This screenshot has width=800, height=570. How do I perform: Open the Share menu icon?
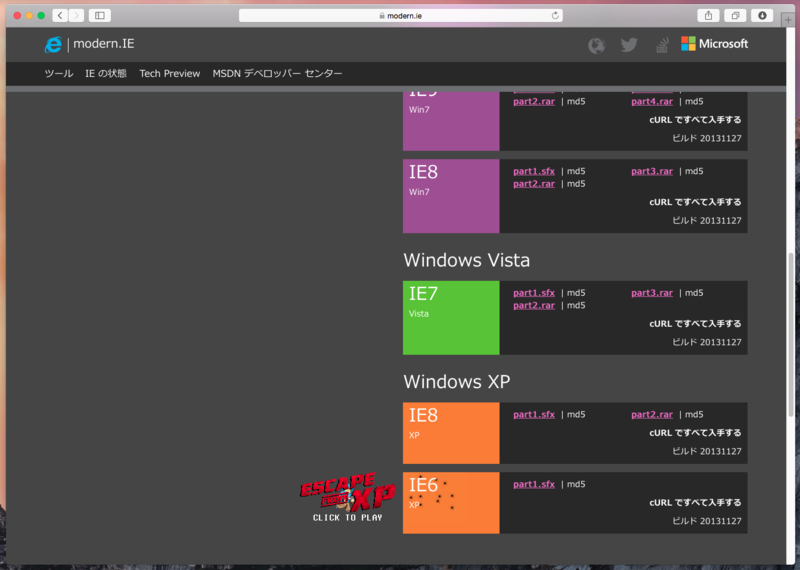point(708,16)
